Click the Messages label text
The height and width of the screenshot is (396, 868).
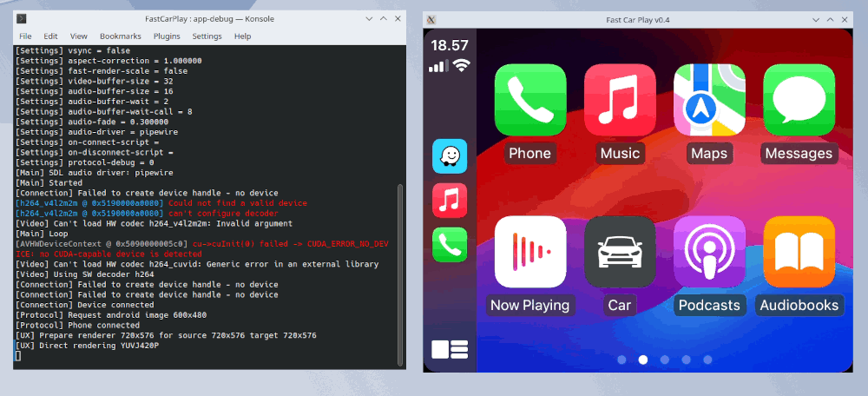(x=799, y=154)
